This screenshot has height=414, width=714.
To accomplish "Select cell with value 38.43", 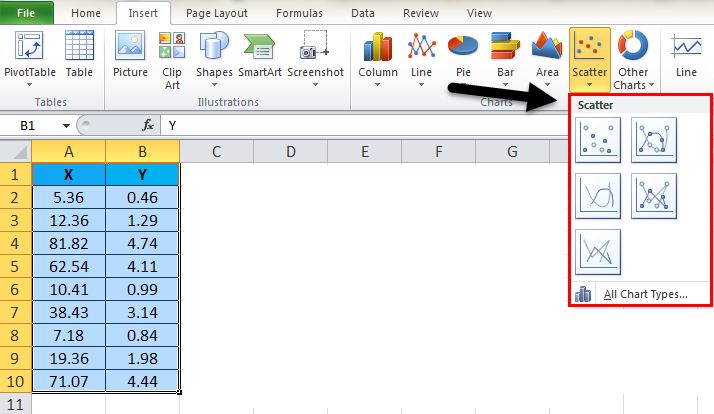I will pyautogui.click(x=68, y=312).
